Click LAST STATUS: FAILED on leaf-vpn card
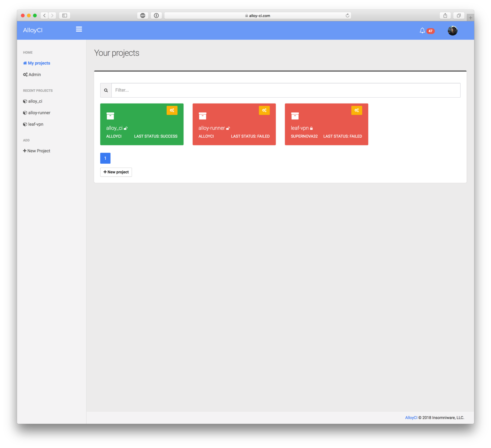 (343, 136)
